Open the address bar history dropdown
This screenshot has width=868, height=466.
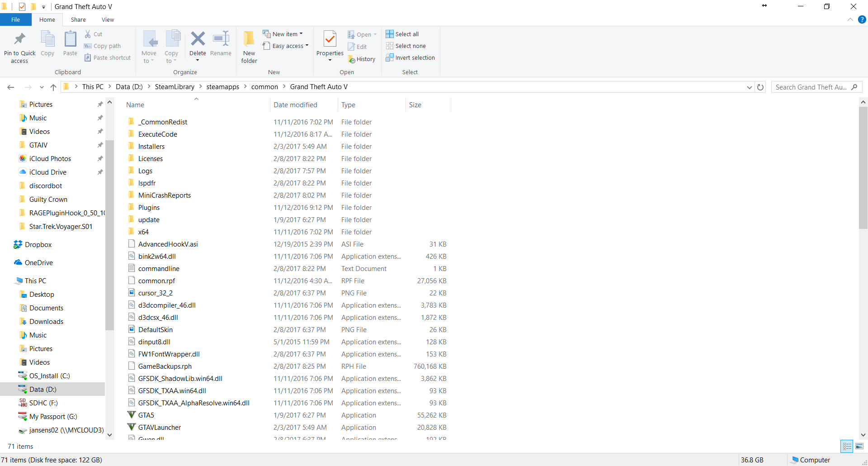click(749, 87)
